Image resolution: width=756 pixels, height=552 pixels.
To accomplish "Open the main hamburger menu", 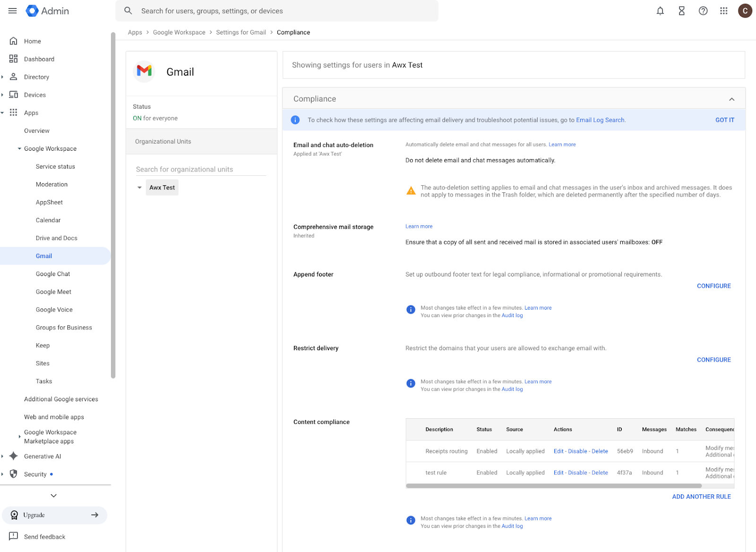I will click(x=13, y=11).
